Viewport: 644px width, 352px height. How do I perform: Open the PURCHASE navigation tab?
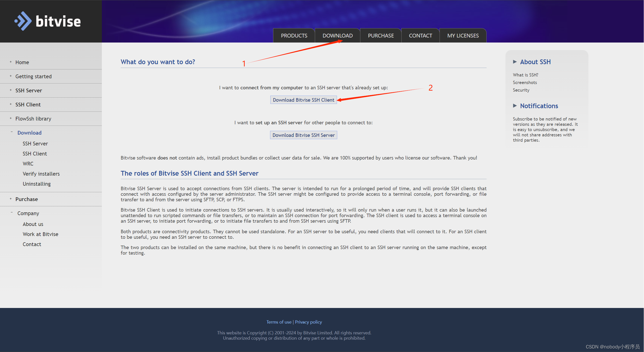point(381,36)
